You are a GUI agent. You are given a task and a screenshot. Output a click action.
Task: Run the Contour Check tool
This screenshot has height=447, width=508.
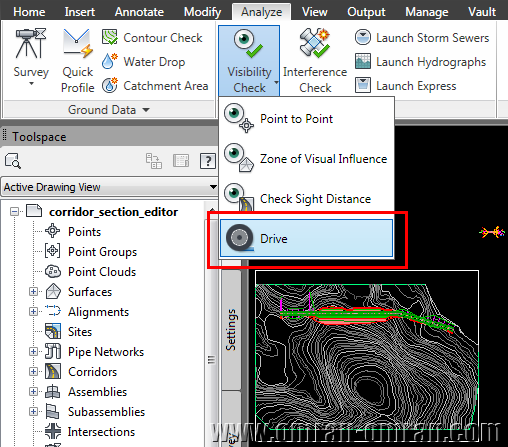tap(152, 38)
